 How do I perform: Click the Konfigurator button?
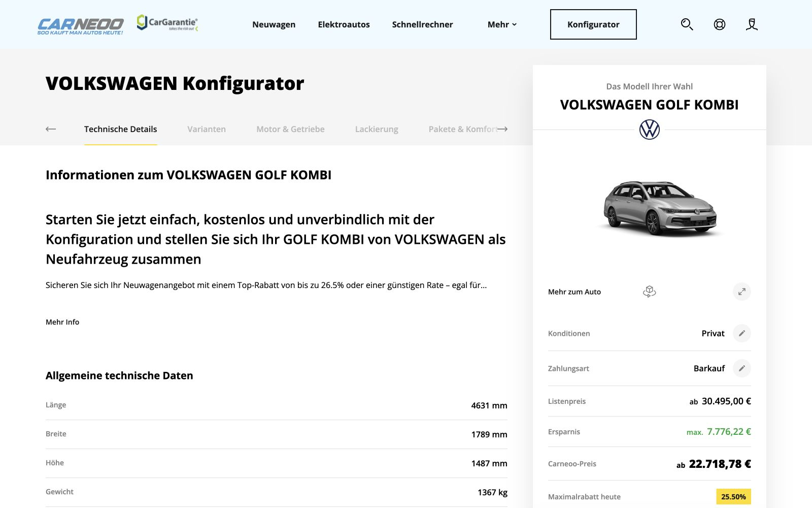pos(593,24)
